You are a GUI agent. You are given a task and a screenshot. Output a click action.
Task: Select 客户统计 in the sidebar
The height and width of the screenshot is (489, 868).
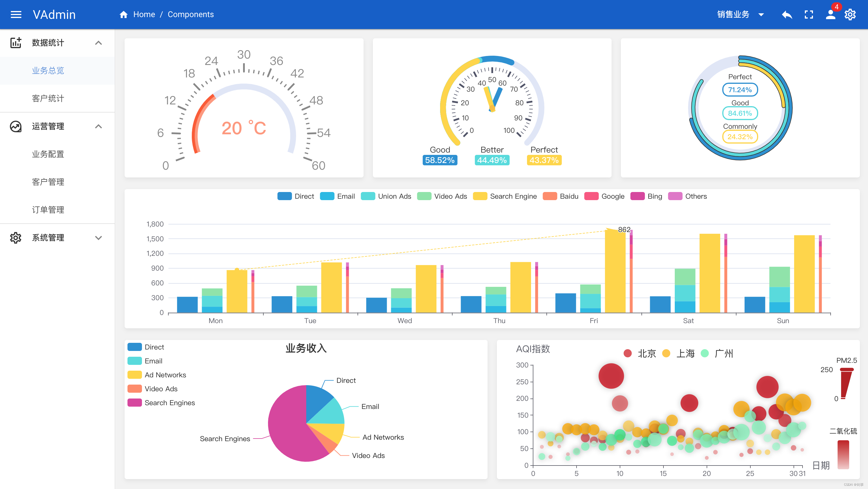pyautogui.click(x=48, y=99)
